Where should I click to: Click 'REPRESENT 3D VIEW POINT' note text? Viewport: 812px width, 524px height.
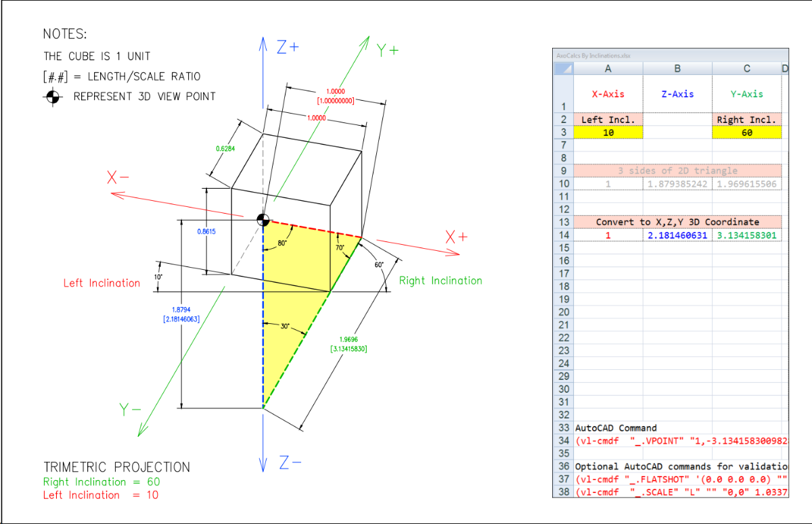[144, 97]
